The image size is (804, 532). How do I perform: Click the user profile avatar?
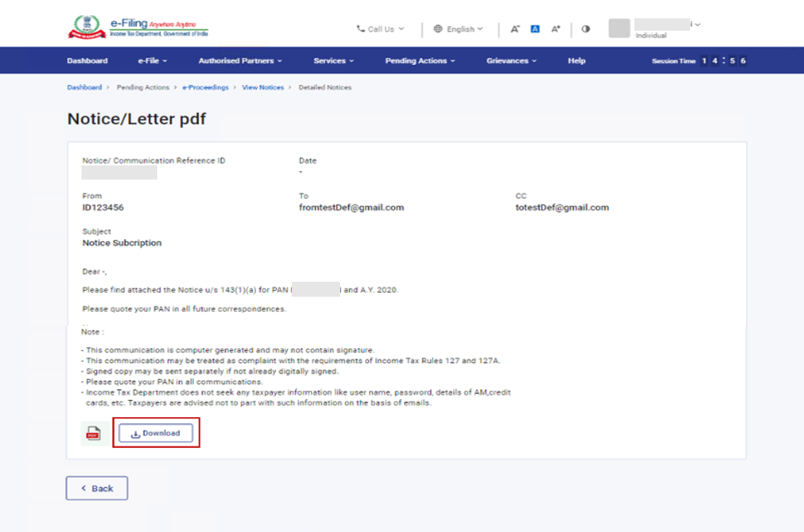pyautogui.click(x=619, y=28)
